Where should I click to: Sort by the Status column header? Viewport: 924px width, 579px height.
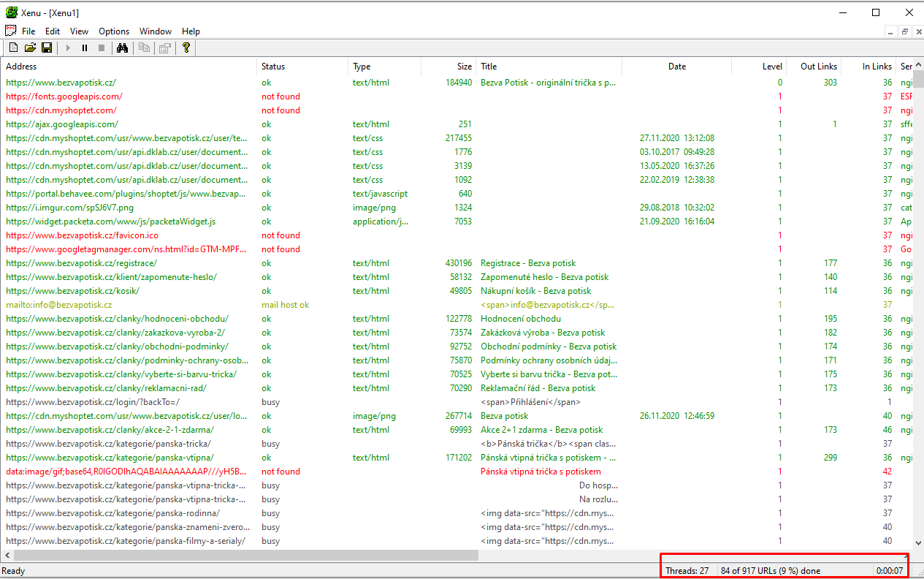(303, 67)
